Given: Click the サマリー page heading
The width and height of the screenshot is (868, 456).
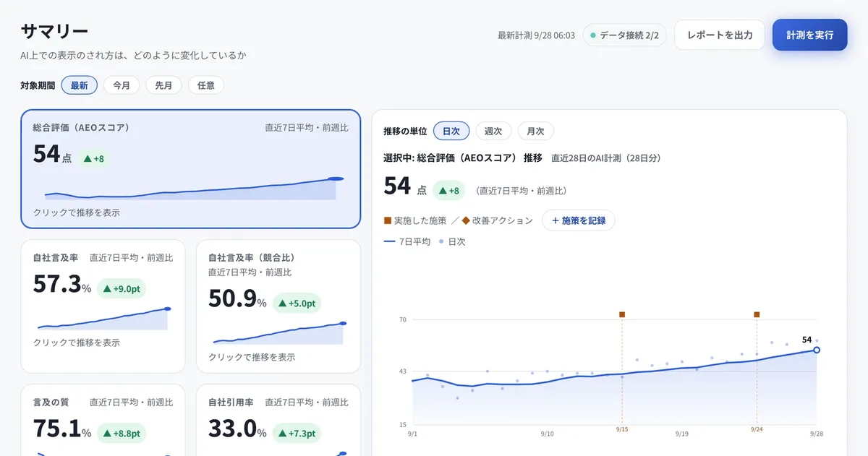Looking at the screenshot, I should 54,31.
